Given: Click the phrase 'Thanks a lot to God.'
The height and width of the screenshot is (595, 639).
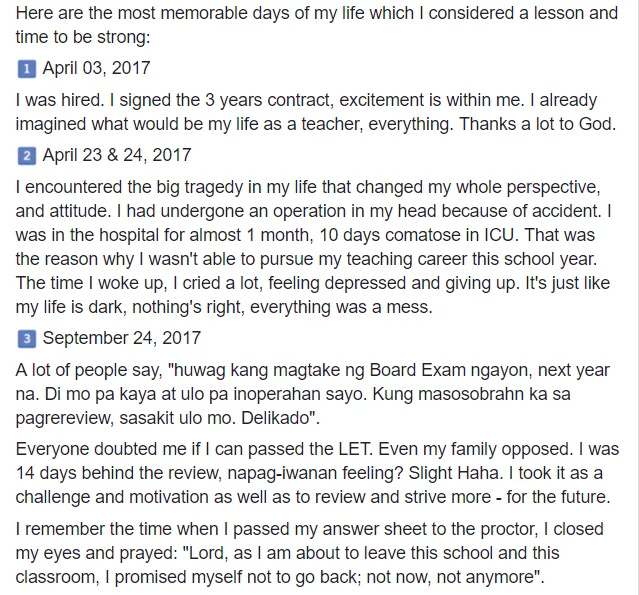Looking at the screenshot, I should 538,124.
